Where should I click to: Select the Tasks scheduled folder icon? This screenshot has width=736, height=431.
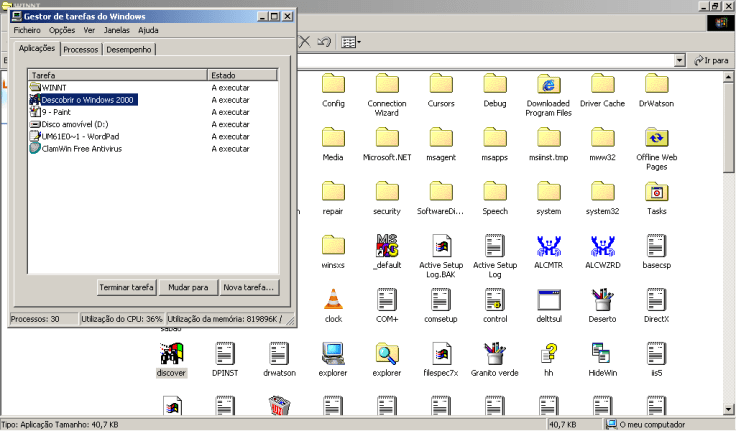656,192
